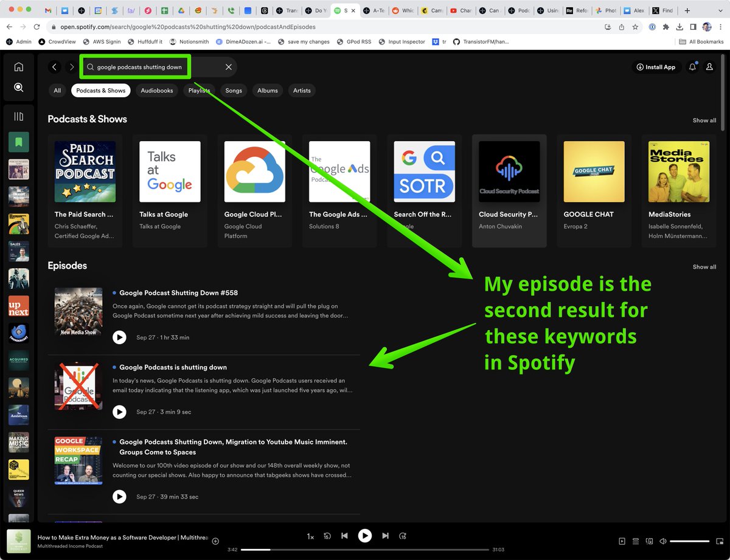Mute the volume speaker icon
The height and width of the screenshot is (560, 730).
662,541
